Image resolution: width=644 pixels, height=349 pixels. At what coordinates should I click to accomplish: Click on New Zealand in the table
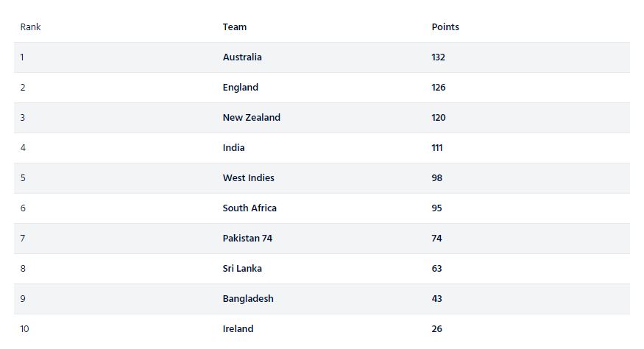point(252,118)
